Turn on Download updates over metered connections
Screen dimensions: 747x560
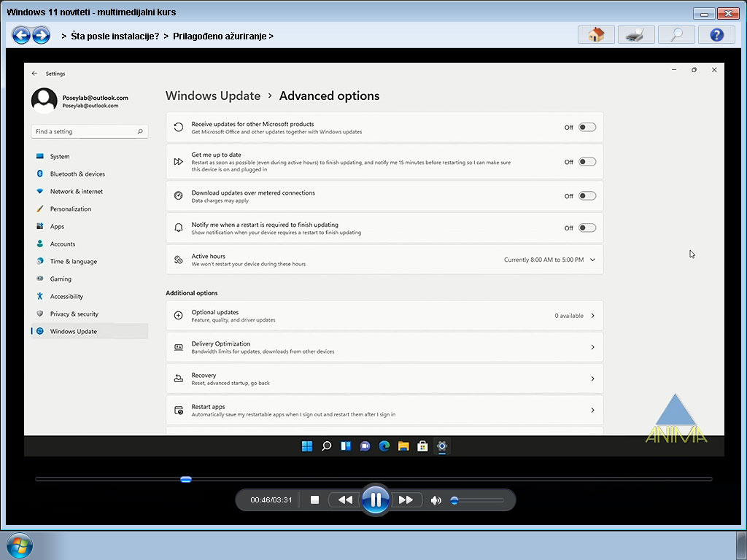587,196
